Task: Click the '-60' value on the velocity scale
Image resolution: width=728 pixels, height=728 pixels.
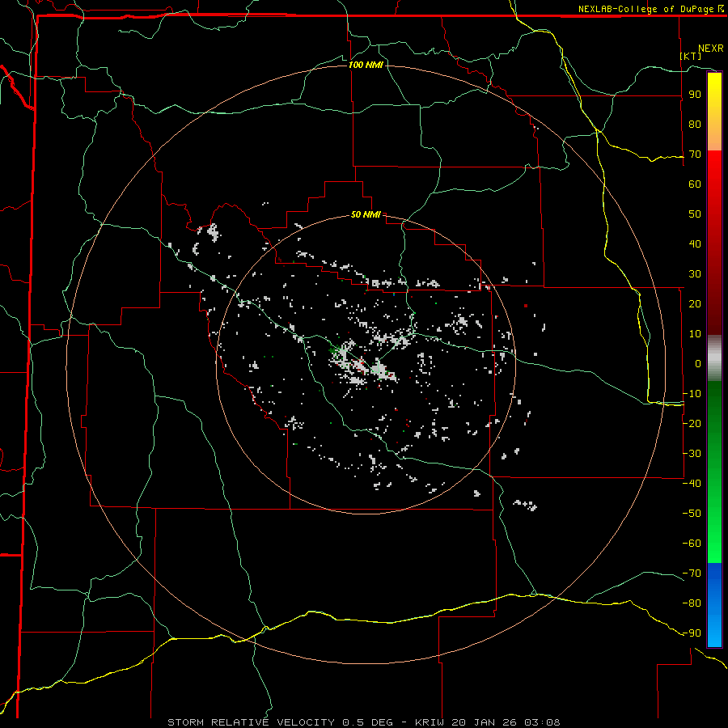Action: click(x=692, y=544)
